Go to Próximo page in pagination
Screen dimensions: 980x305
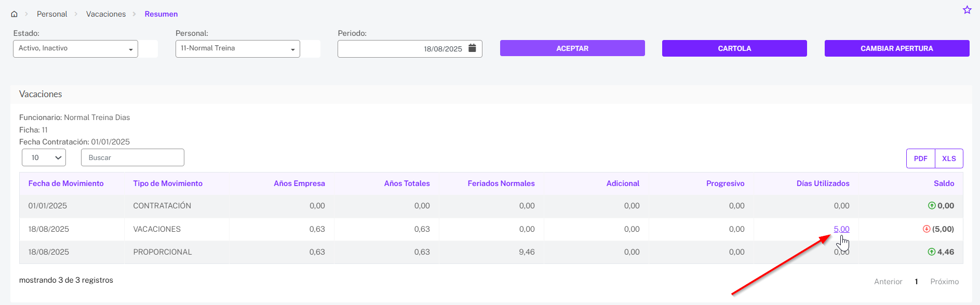pyautogui.click(x=944, y=282)
